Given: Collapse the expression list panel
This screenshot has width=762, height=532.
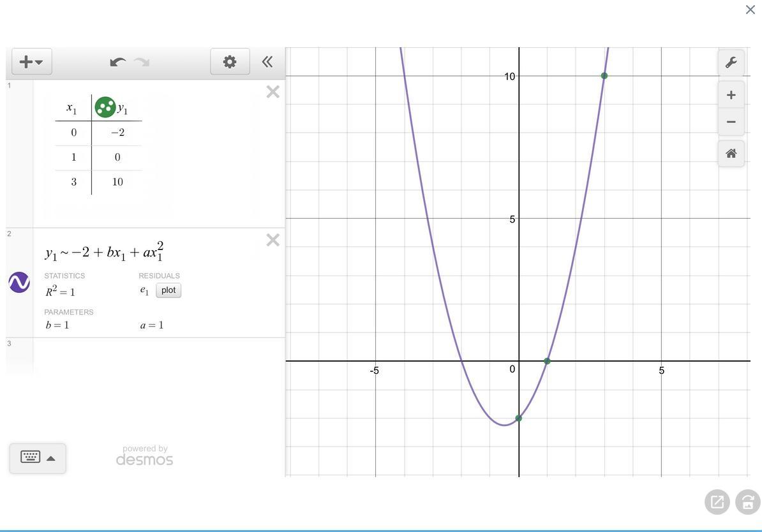Looking at the screenshot, I should point(267,62).
